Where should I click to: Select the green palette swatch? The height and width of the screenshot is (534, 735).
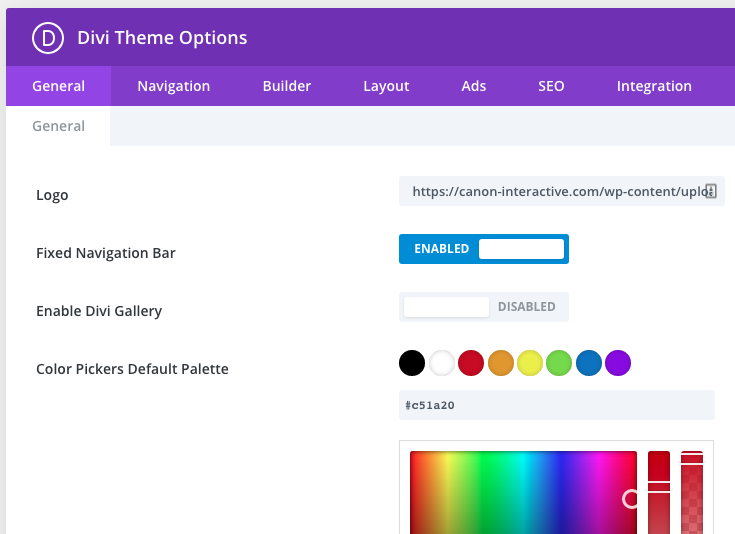point(559,363)
